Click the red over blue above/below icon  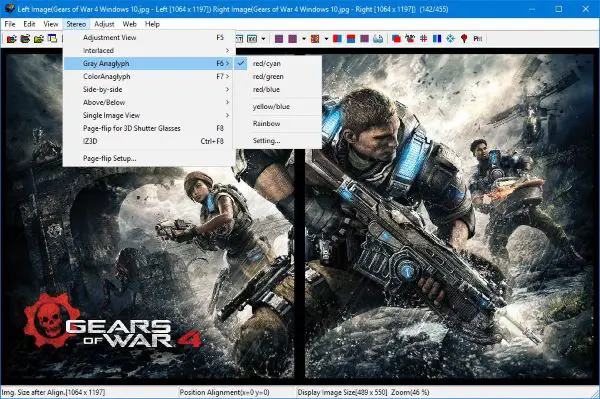click(x=351, y=39)
